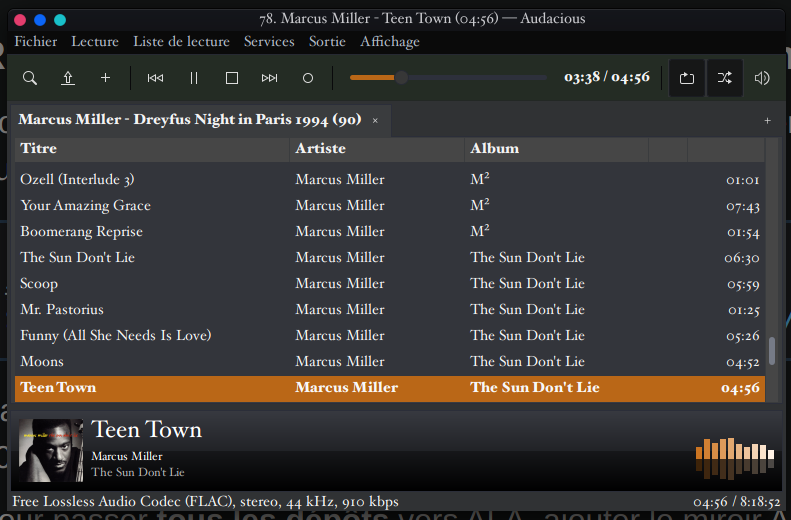
Task: Toggle the repeat playlist button
Action: coord(687,78)
